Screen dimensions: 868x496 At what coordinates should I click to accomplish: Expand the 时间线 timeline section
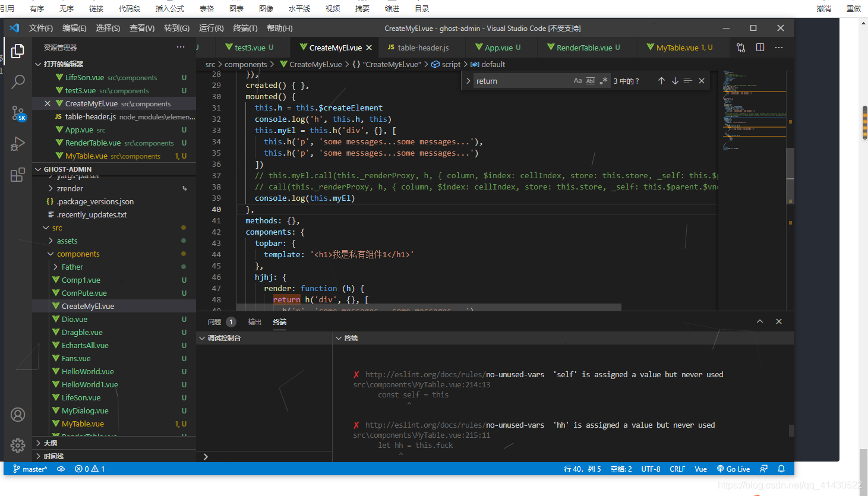pos(114,456)
